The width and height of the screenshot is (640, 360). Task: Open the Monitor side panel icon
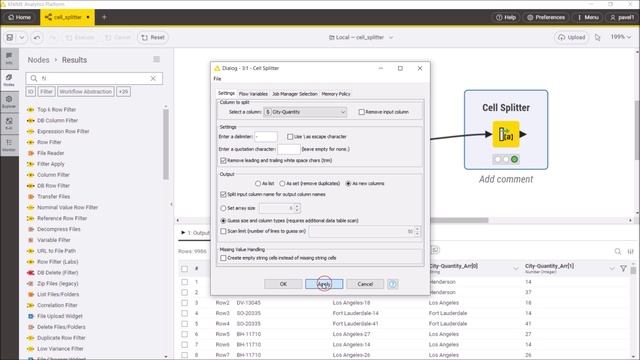[x=9, y=145]
